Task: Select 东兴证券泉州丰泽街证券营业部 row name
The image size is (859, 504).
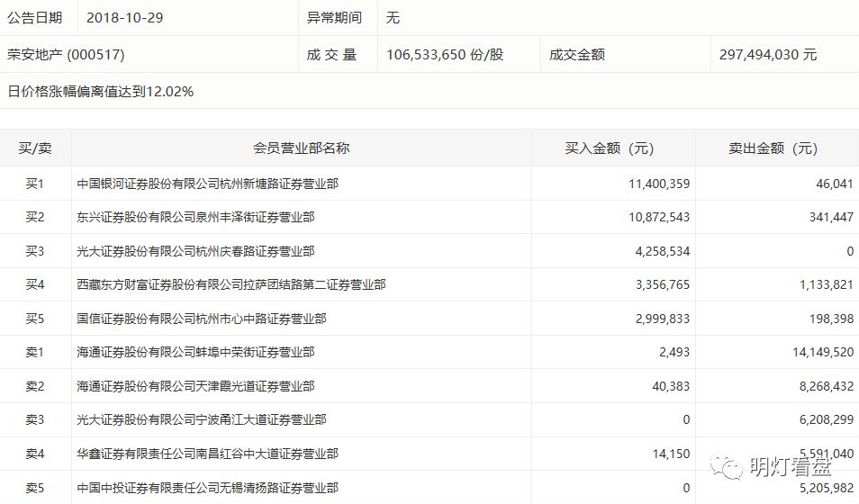Action: (195, 217)
